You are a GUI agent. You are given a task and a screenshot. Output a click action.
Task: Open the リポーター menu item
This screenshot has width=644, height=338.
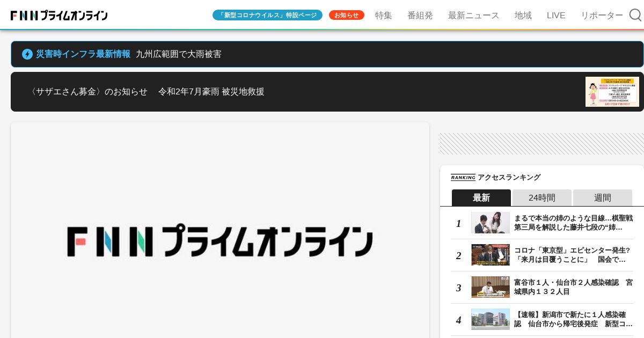click(602, 16)
